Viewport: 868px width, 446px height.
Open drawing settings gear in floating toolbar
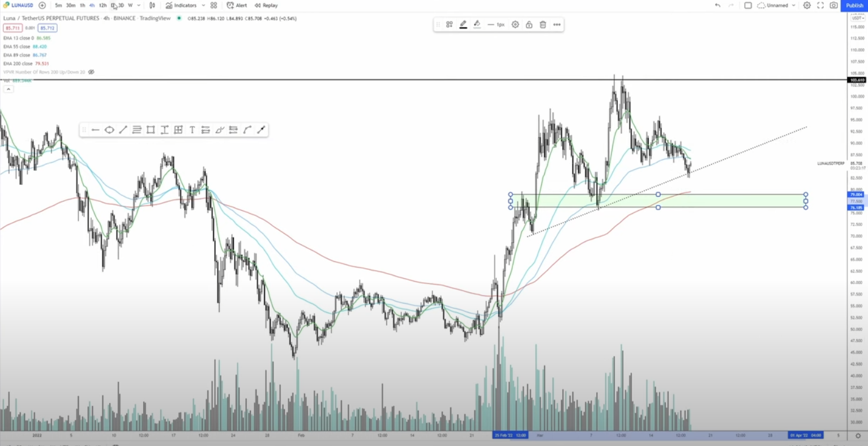[515, 24]
